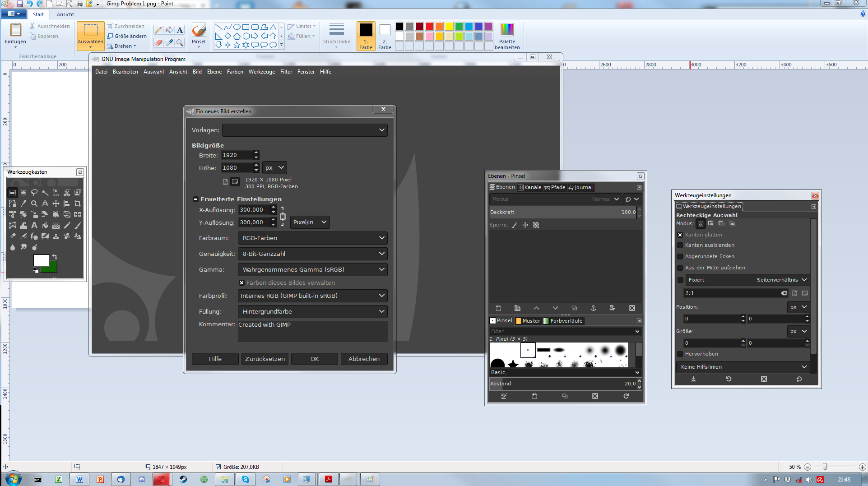
Task: Click the new layer icon in Ebenen panel
Action: coord(498,308)
